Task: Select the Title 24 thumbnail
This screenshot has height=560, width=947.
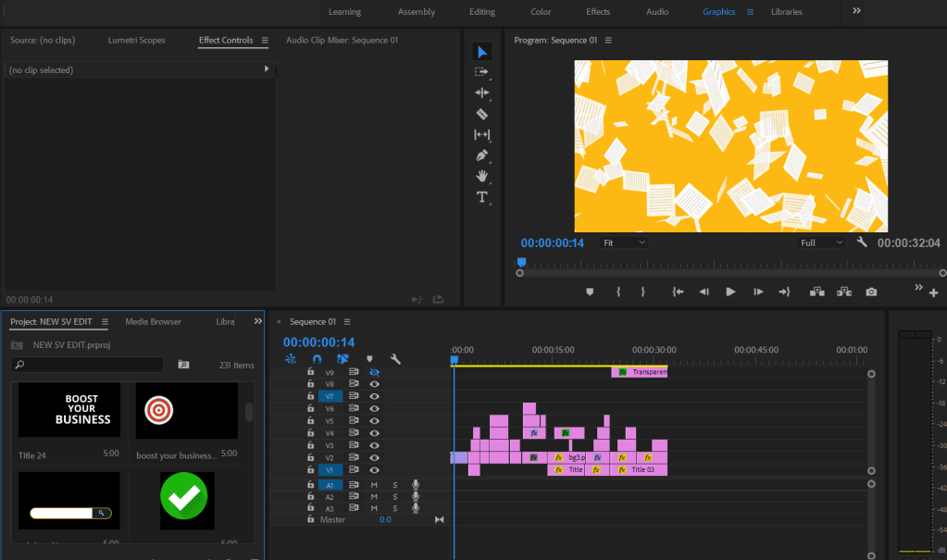Action: pyautogui.click(x=69, y=409)
